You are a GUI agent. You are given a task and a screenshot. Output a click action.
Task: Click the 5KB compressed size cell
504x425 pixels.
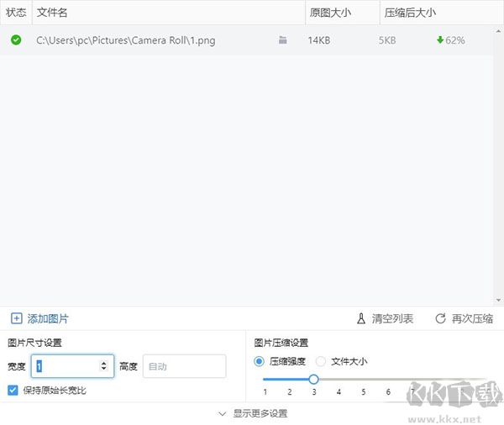pos(387,40)
